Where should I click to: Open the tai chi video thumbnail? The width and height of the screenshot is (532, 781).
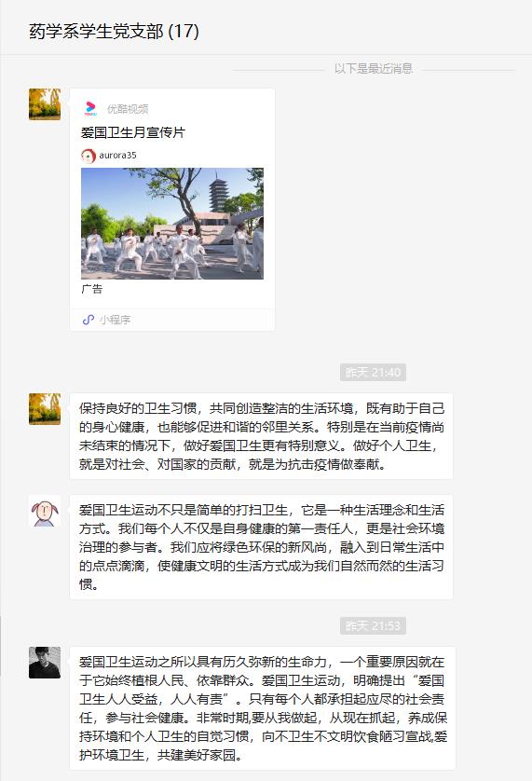pyautogui.click(x=172, y=224)
